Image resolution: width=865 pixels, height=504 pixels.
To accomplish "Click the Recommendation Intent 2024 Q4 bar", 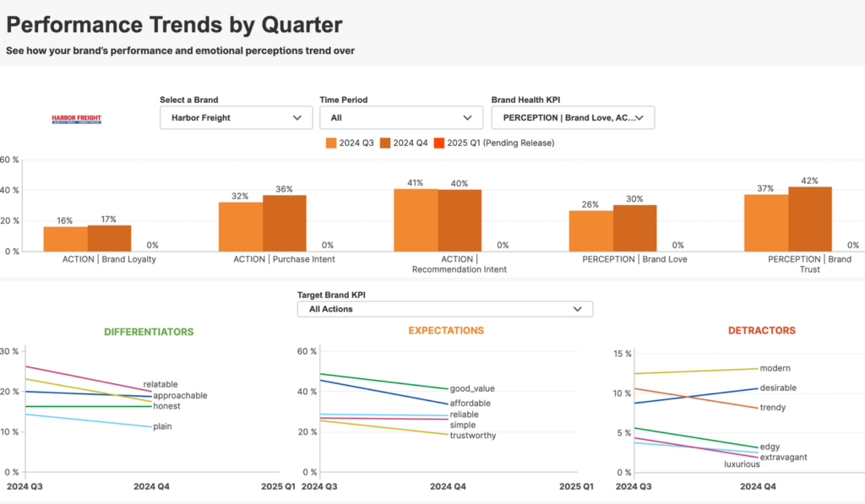I will [460, 220].
